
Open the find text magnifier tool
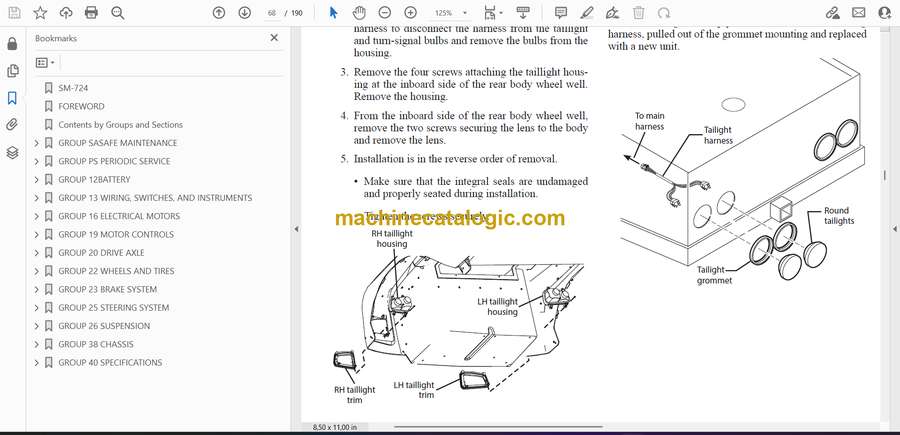pos(118,13)
